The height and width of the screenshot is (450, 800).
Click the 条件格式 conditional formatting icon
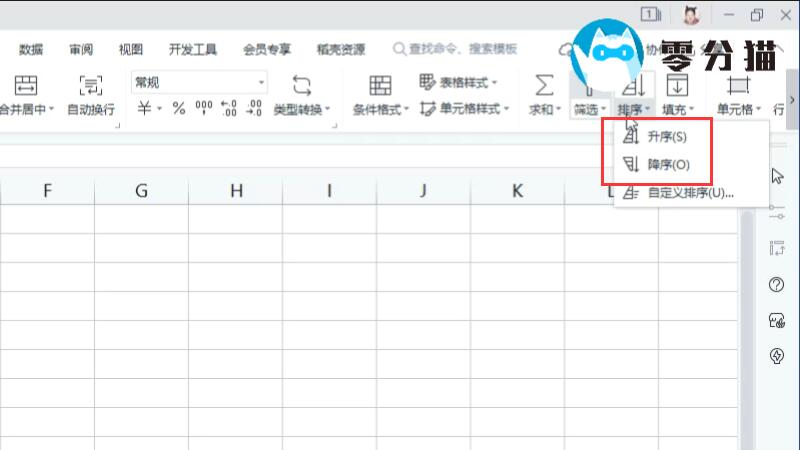[380, 85]
